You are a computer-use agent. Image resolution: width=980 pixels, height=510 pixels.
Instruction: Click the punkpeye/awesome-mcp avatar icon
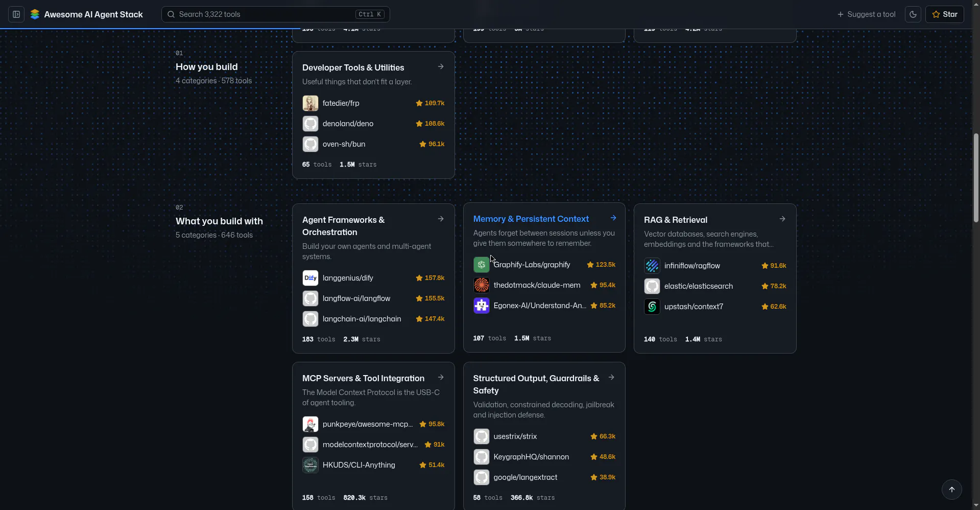point(310,424)
